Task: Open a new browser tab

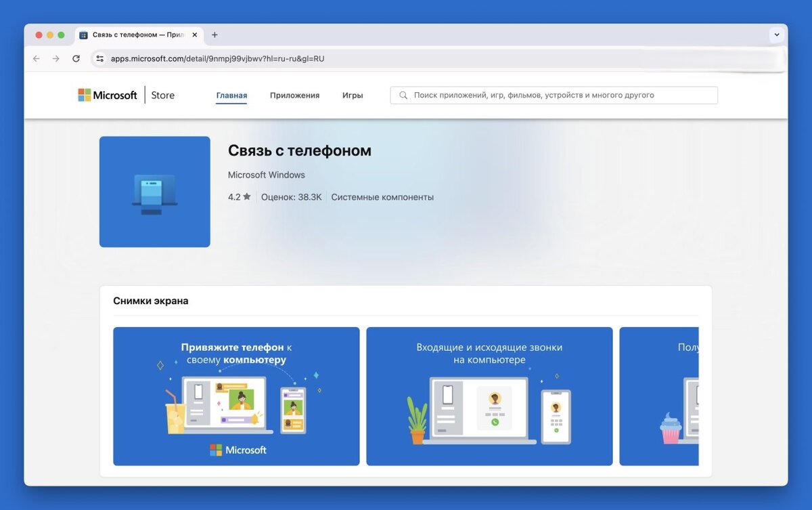Action: (215, 35)
